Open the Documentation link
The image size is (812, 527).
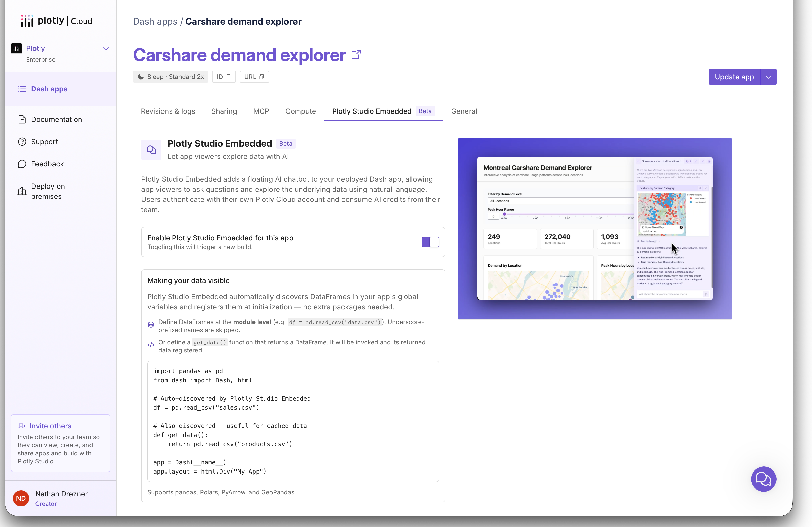(x=56, y=119)
